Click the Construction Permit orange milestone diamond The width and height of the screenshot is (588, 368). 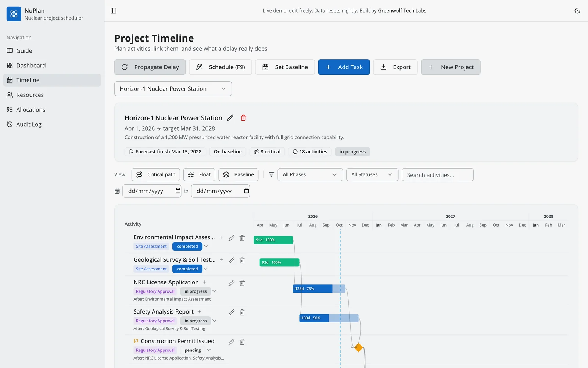tap(358, 347)
